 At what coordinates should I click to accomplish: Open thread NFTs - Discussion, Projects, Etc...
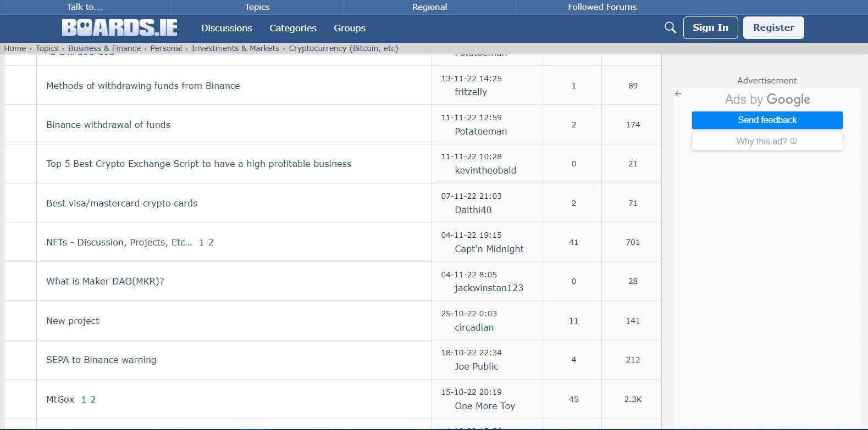[119, 242]
